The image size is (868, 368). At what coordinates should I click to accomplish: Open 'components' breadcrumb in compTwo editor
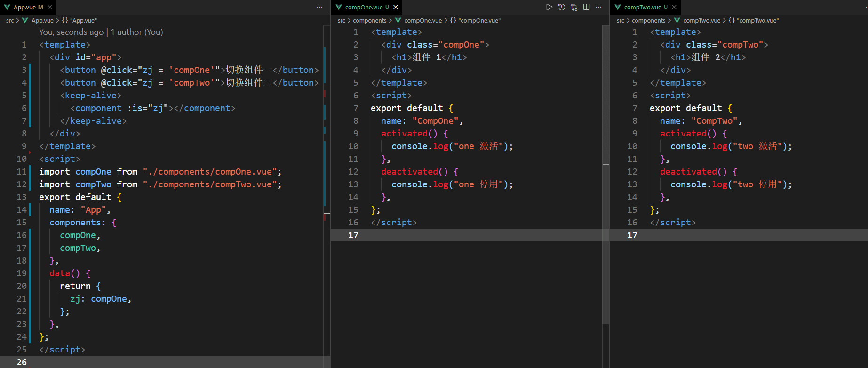(649, 20)
